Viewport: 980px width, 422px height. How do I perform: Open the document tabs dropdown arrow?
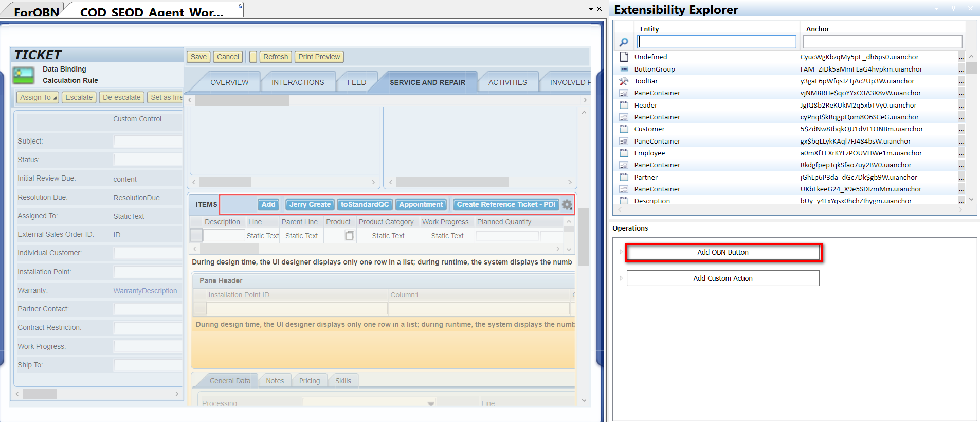pos(591,9)
